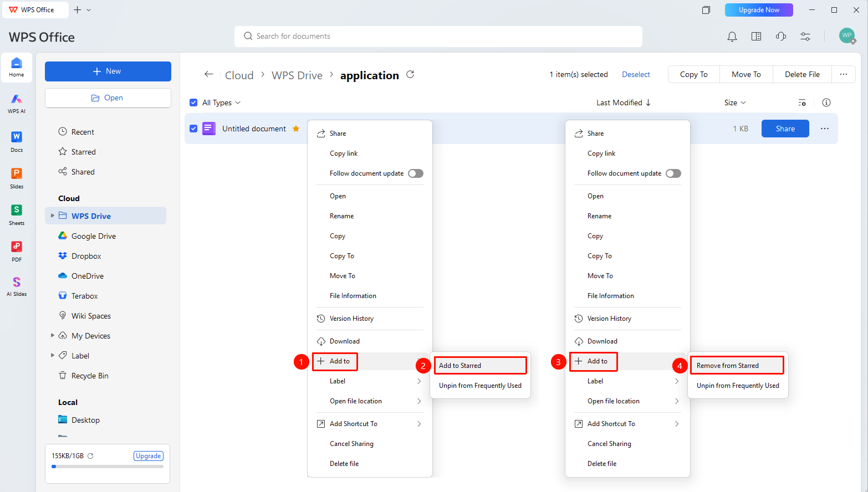Toggle Follow document update in right menu
This screenshot has height=492, width=868.
point(673,173)
